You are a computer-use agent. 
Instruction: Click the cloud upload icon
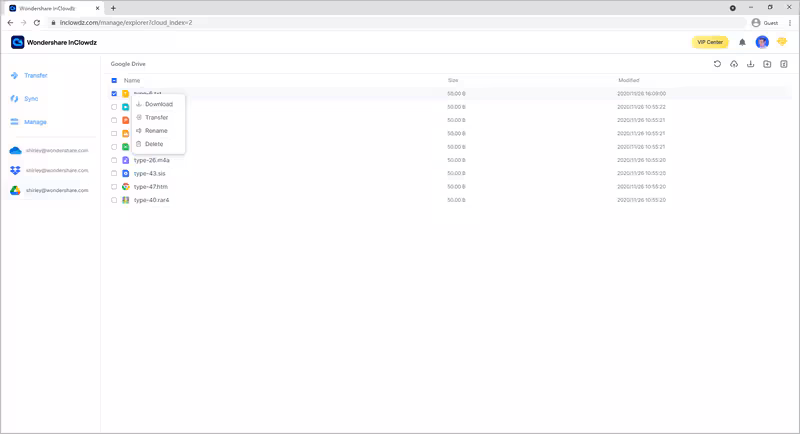point(734,64)
